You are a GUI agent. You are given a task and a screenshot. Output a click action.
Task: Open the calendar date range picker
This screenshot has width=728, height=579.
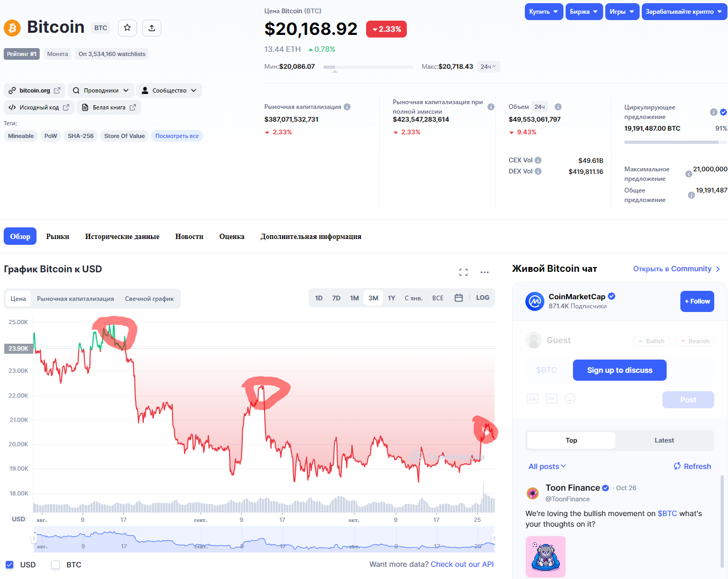point(459,298)
